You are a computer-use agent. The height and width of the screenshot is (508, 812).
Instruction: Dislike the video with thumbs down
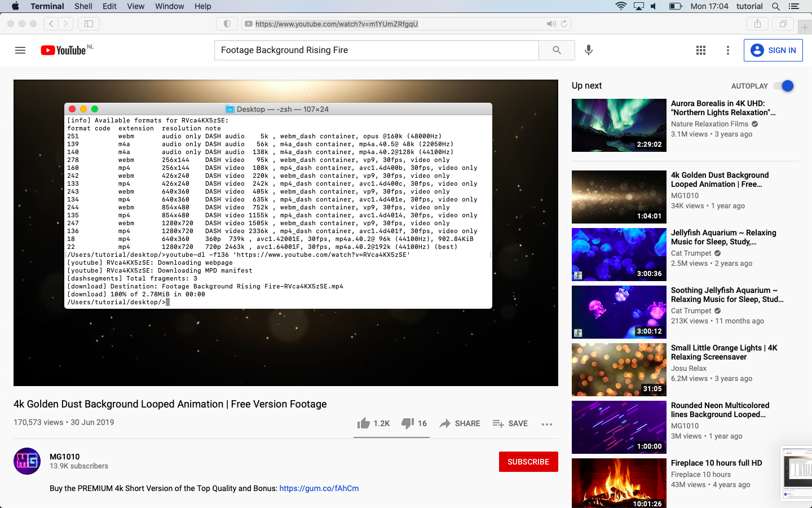(408, 423)
